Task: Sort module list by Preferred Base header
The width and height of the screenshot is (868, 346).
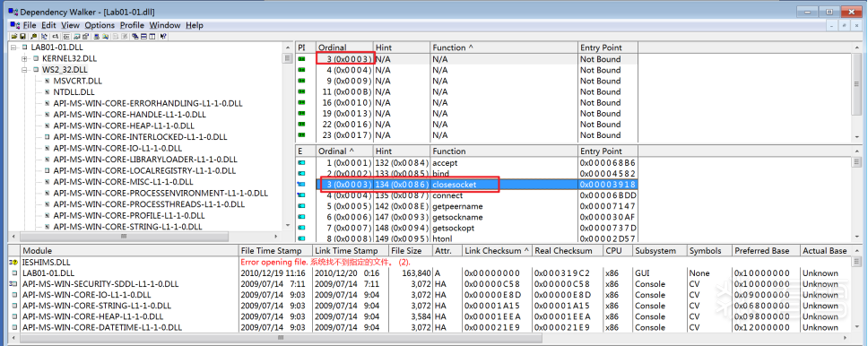Action: (766, 251)
